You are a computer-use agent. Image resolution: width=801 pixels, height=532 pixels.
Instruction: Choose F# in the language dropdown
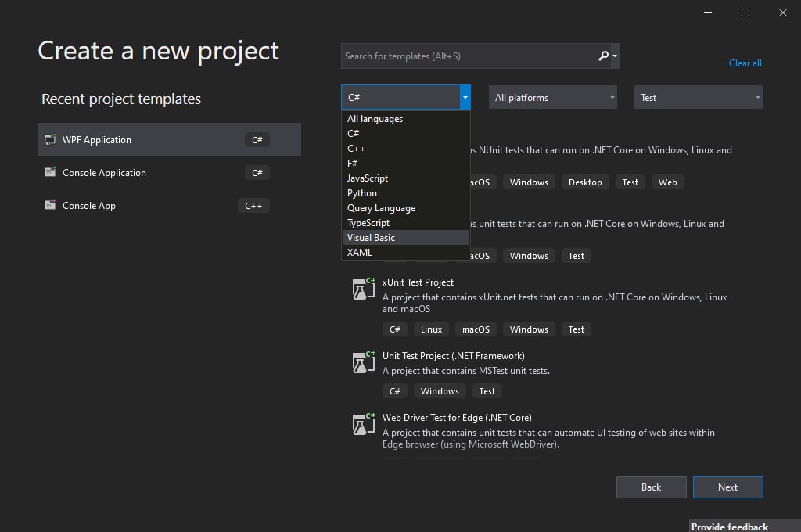(353, 164)
